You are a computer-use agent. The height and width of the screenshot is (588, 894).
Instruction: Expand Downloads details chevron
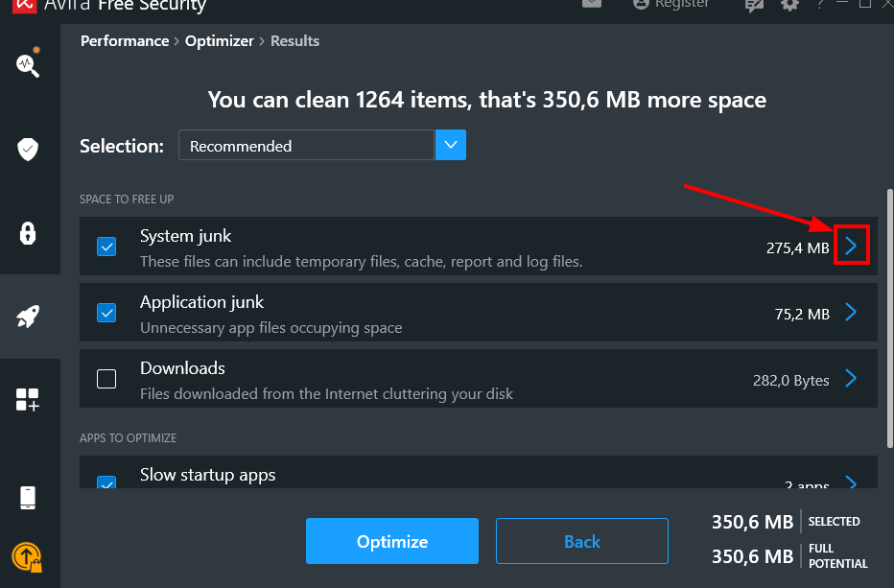coord(851,379)
